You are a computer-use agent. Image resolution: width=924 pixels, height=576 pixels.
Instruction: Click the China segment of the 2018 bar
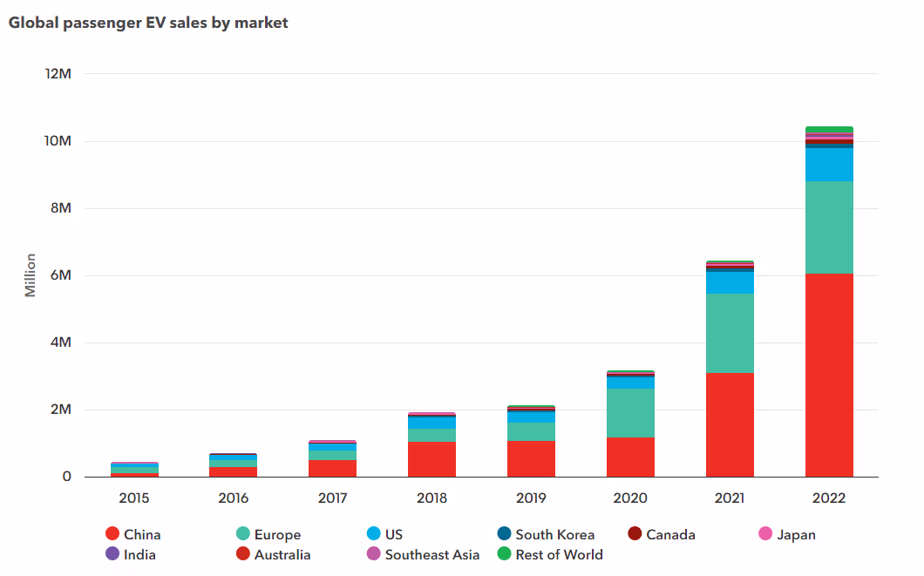pos(432,459)
